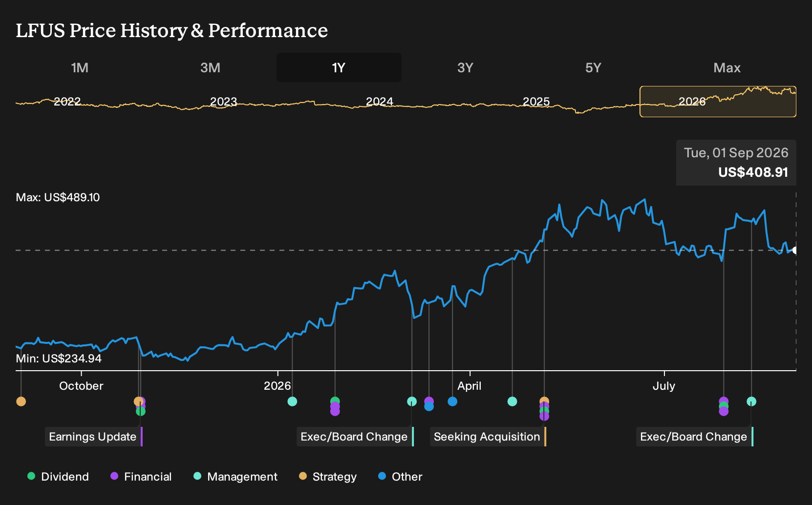Viewport: 812px width, 505px height.
Task: Click the Max: US$489.10 label
Action: [58, 197]
